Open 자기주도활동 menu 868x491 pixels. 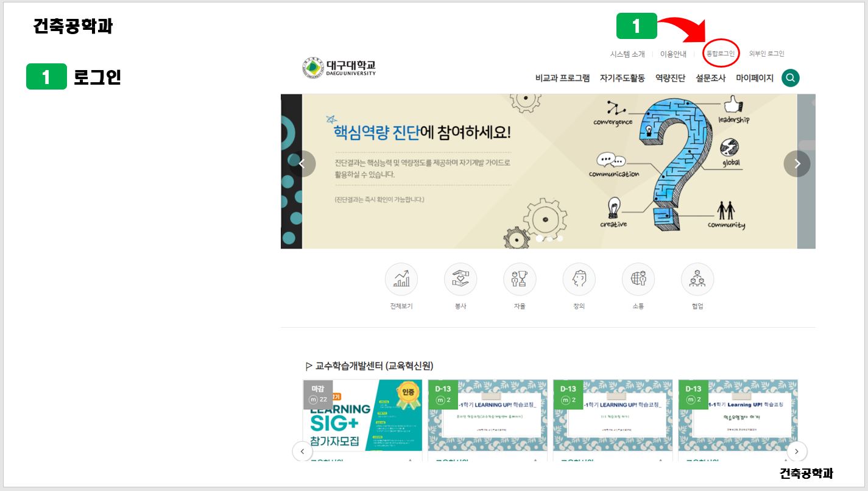[x=622, y=78]
